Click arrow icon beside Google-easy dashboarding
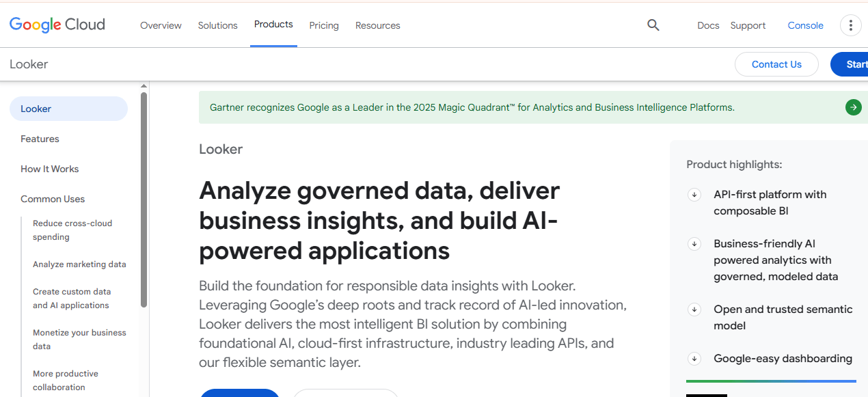Image resolution: width=868 pixels, height=397 pixels. [694, 359]
